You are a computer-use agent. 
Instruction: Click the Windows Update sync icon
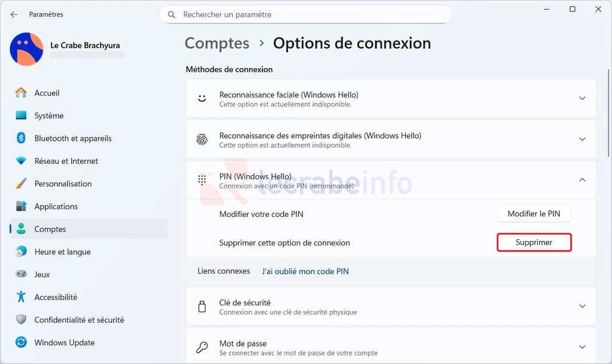[x=21, y=342]
